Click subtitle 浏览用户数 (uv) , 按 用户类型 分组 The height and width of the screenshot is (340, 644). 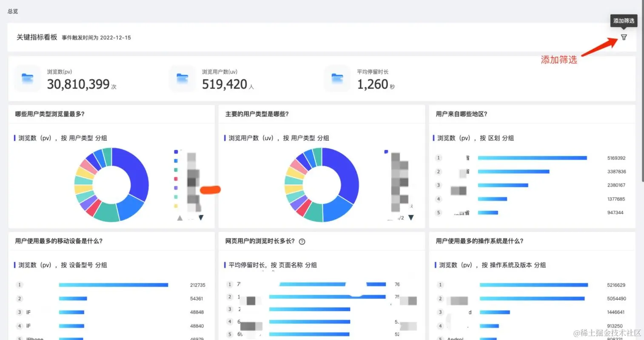[279, 138]
